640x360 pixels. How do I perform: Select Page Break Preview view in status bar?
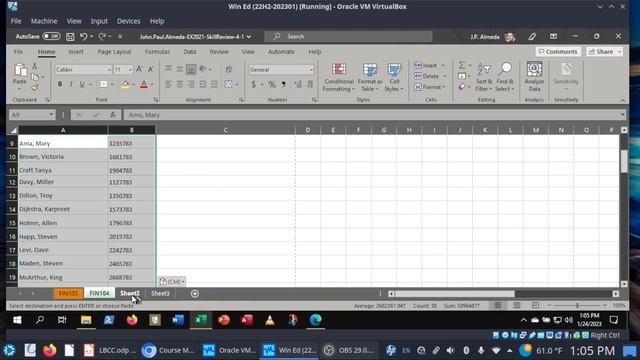coord(535,305)
